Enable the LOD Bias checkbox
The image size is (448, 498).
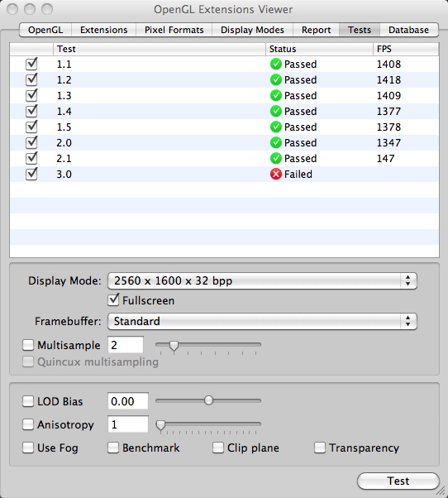point(28,401)
